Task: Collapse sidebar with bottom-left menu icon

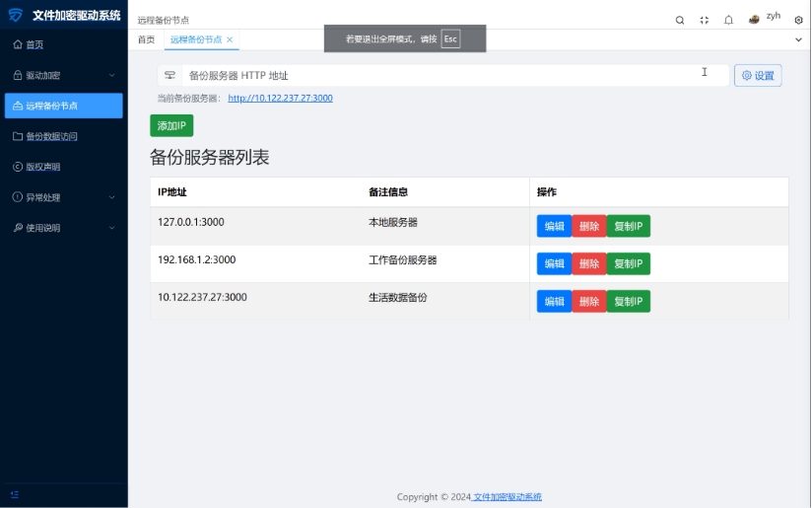Action: pyautogui.click(x=15, y=494)
